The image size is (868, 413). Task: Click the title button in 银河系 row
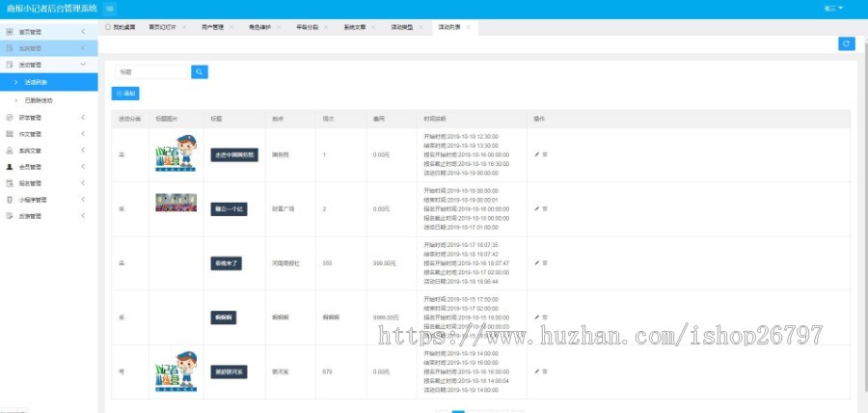pos(229,372)
